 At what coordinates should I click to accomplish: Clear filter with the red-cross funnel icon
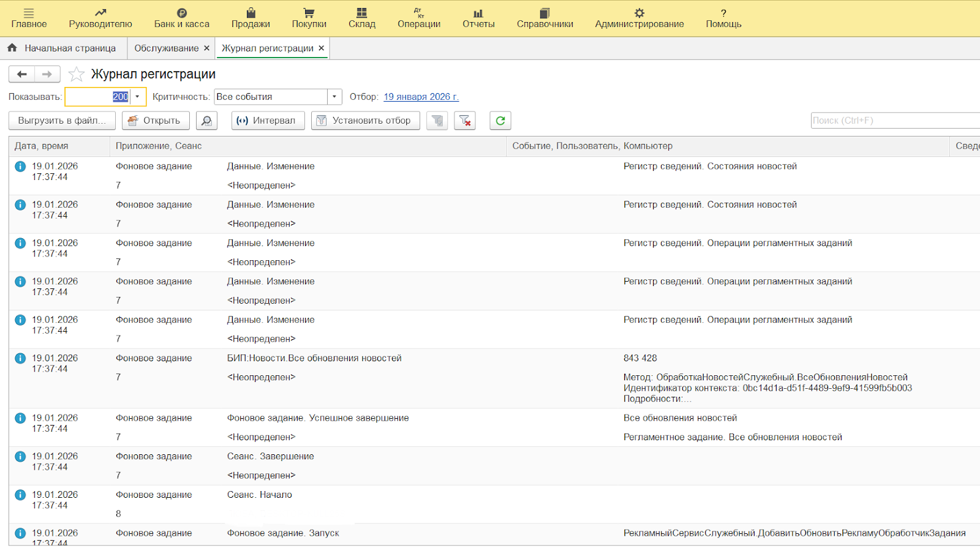point(465,121)
